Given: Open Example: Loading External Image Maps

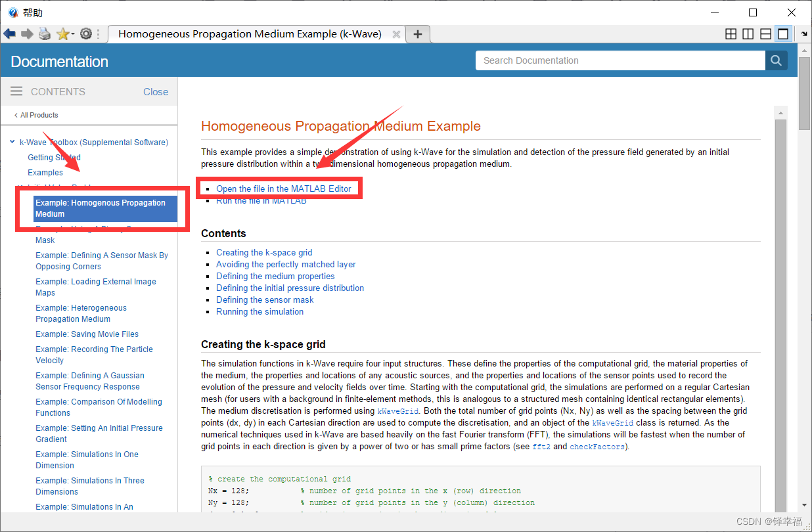Looking at the screenshot, I should coord(96,287).
